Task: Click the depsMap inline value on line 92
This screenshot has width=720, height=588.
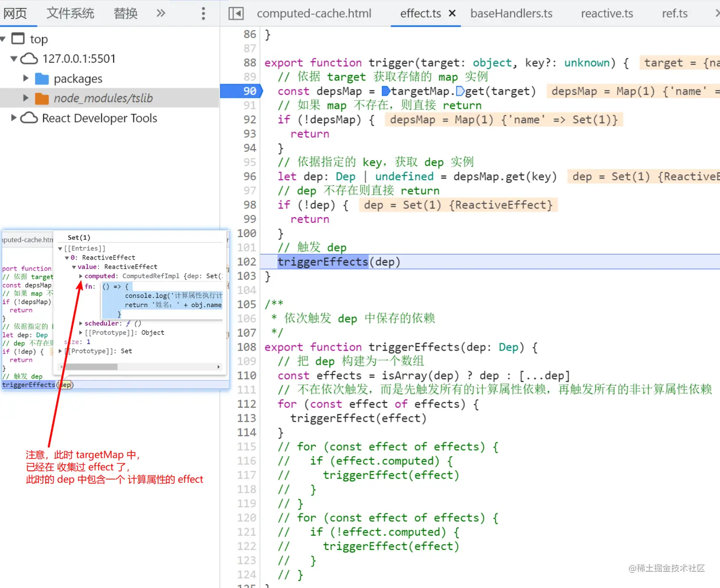Action: [504, 120]
